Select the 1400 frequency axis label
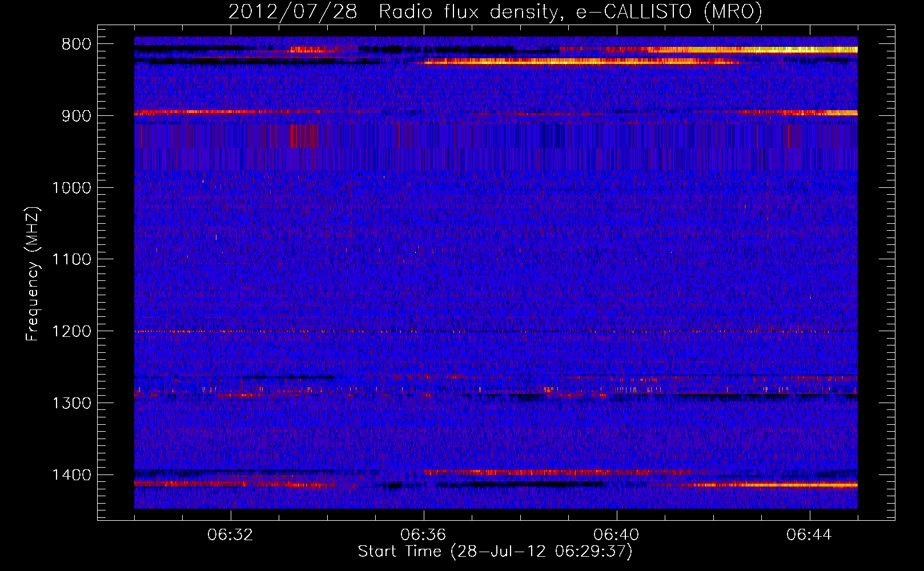The width and height of the screenshot is (924, 571). pos(71,475)
